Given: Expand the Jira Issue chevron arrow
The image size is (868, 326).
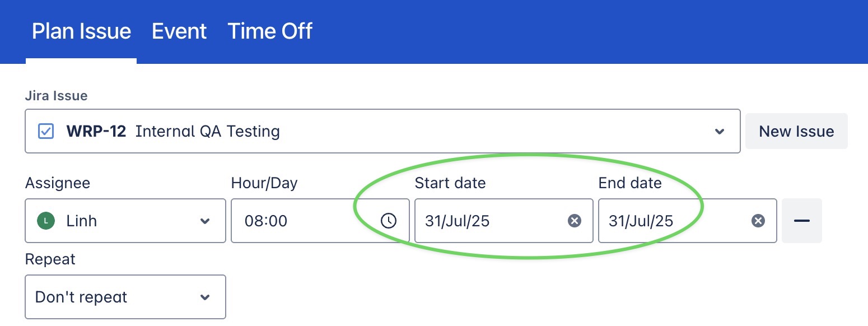Looking at the screenshot, I should [x=720, y=132].
